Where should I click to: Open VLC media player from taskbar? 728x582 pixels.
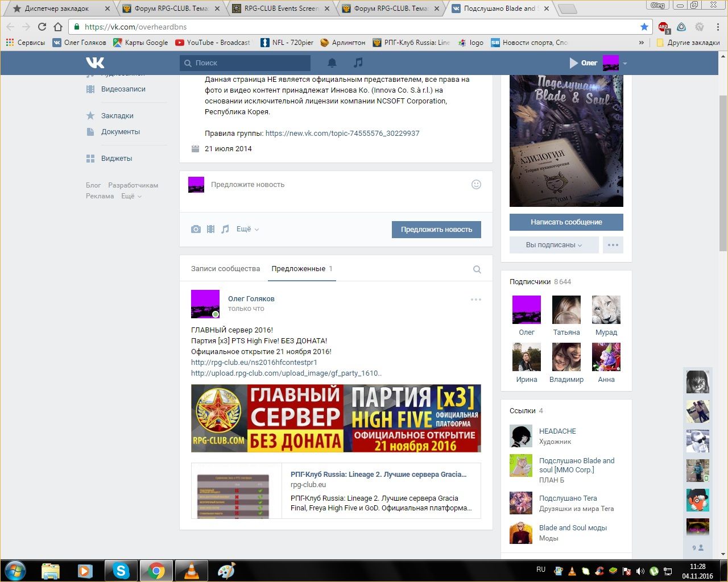click(x=191, y=571)
